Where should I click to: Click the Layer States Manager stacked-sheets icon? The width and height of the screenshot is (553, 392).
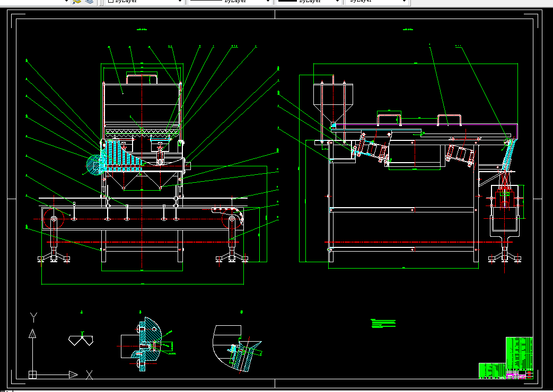point(90,2)
